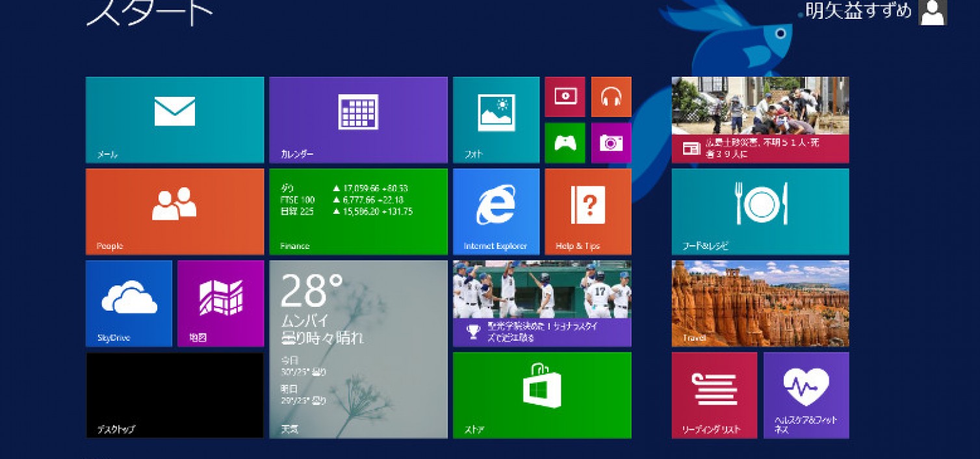
Task: Open the Games controller tile
Action: (x=565, y=143)
